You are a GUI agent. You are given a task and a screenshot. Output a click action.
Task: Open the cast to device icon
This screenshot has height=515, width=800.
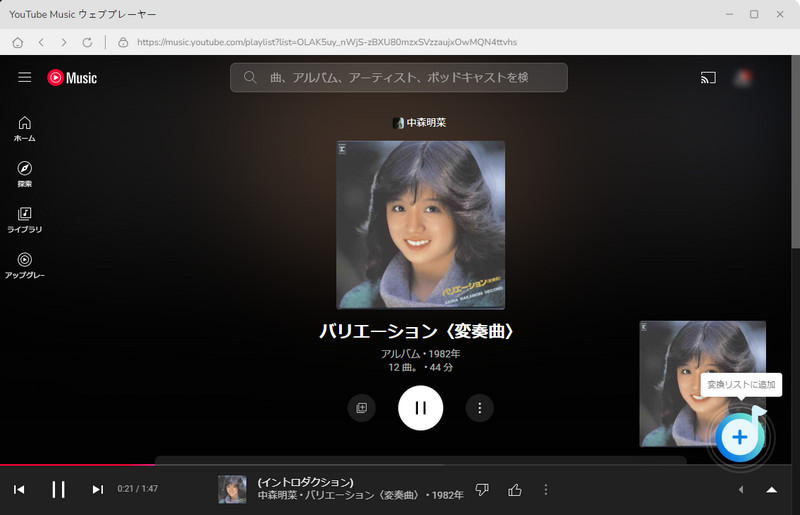coord(708,78)
